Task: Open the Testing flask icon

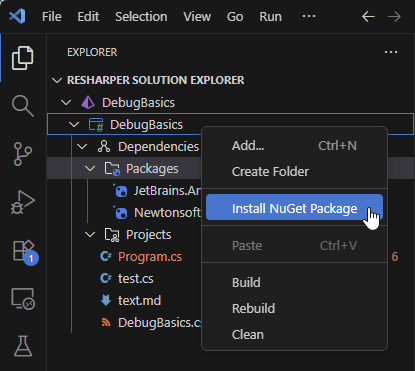Action: tap(23, 346)
